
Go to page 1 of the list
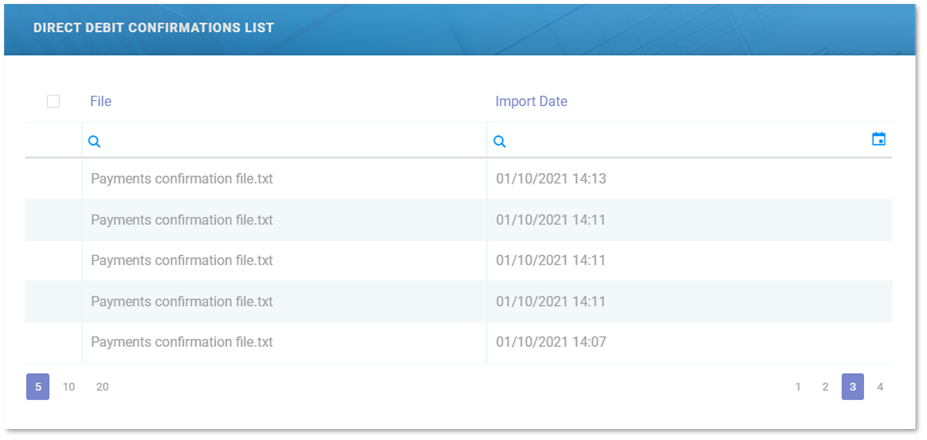[x=798, y=387]
